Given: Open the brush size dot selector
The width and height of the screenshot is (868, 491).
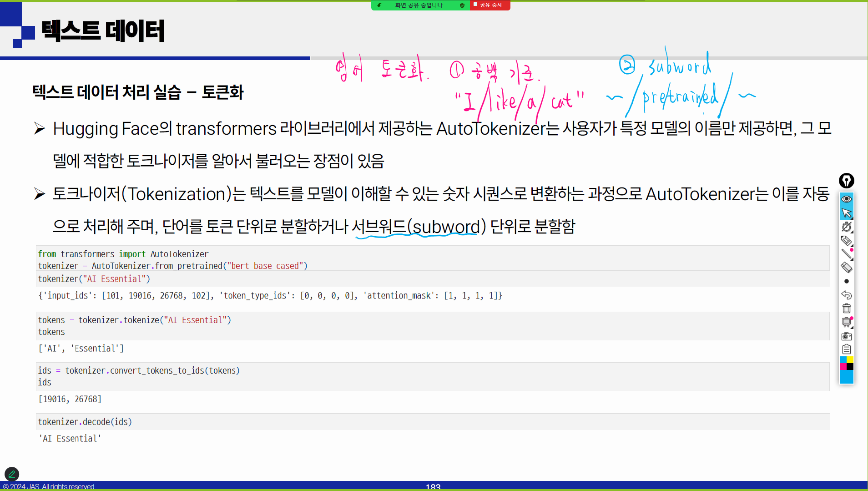Looking at the screenshot, I should pyautogui.click(x=846, y=281).
